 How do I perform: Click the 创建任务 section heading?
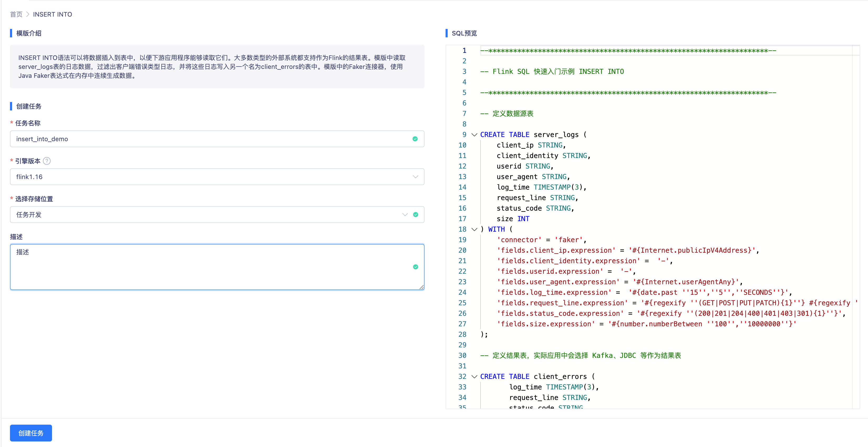(x=29, y=106)
